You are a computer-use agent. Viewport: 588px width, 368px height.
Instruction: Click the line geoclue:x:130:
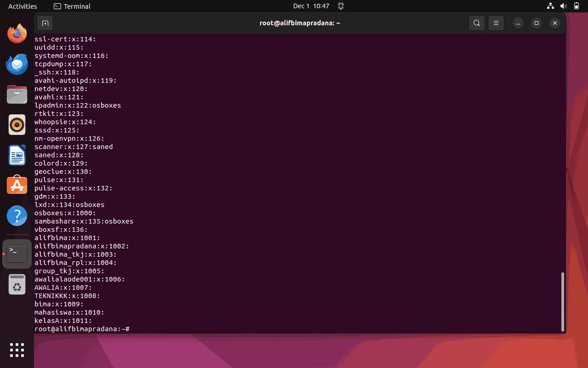[x=63, y=172]
